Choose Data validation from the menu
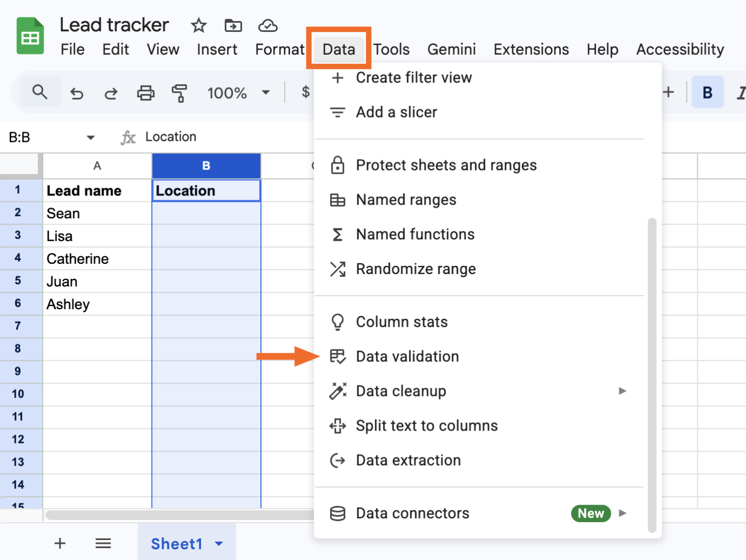 tap(407, 356)
